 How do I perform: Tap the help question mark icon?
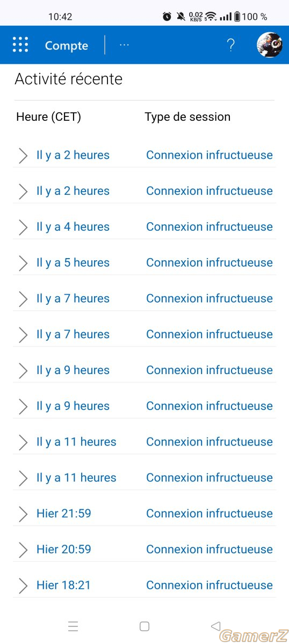coord(230,45)
